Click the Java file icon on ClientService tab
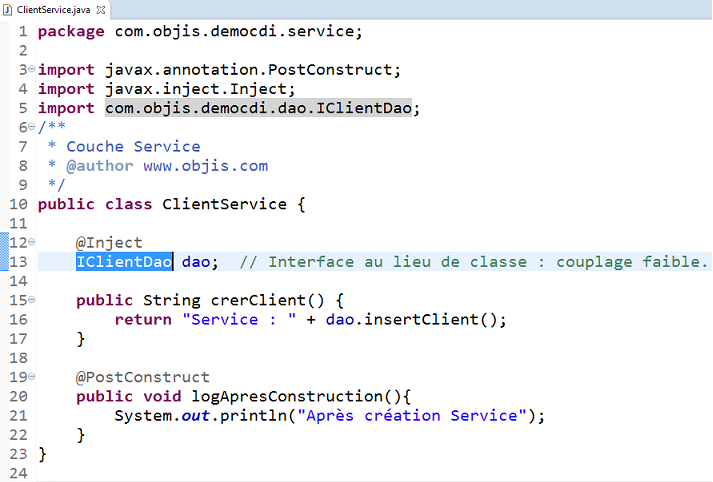 8,8
